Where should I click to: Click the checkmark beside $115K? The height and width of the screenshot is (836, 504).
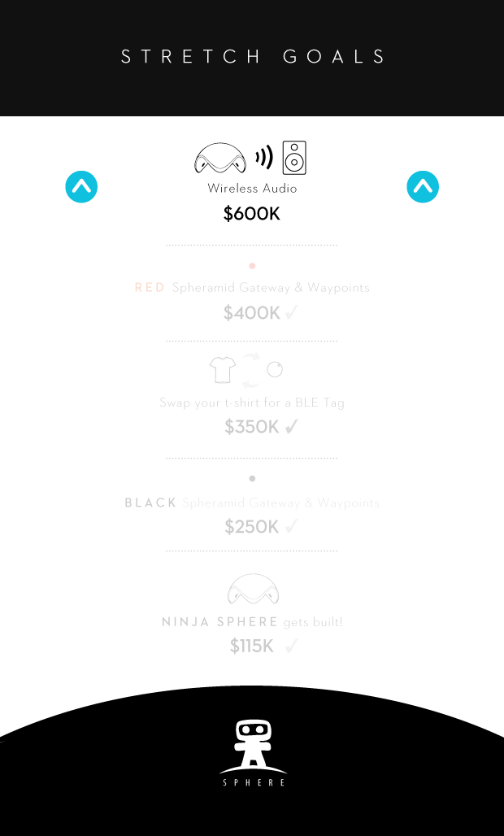tap(291, 647)
